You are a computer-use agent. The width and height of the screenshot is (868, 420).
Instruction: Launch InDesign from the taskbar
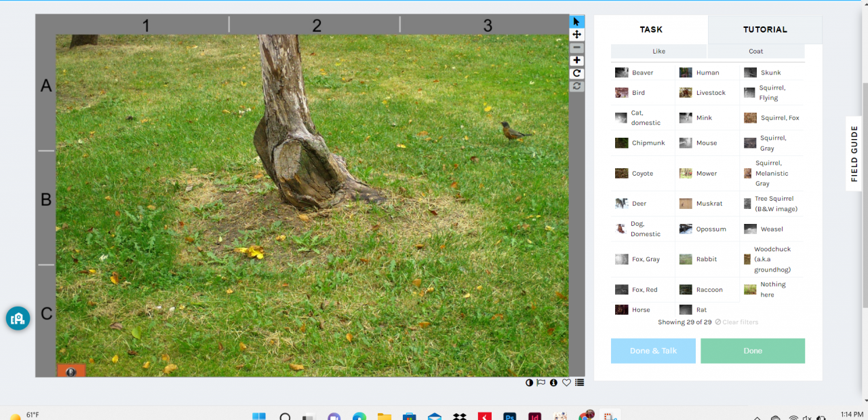pos(534,416)
